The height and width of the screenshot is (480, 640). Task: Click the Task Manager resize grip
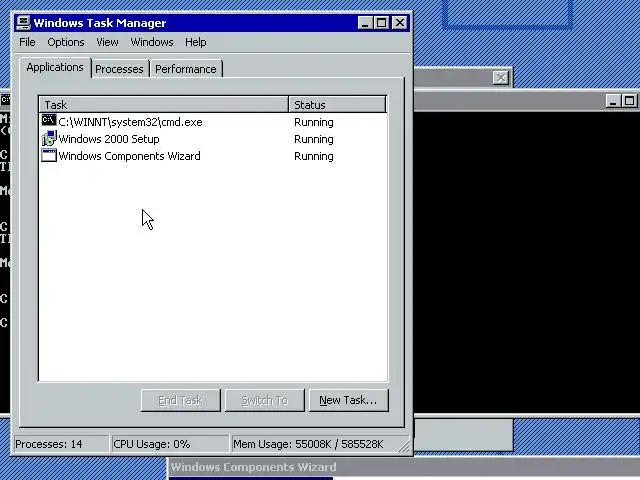pos(404,447)
